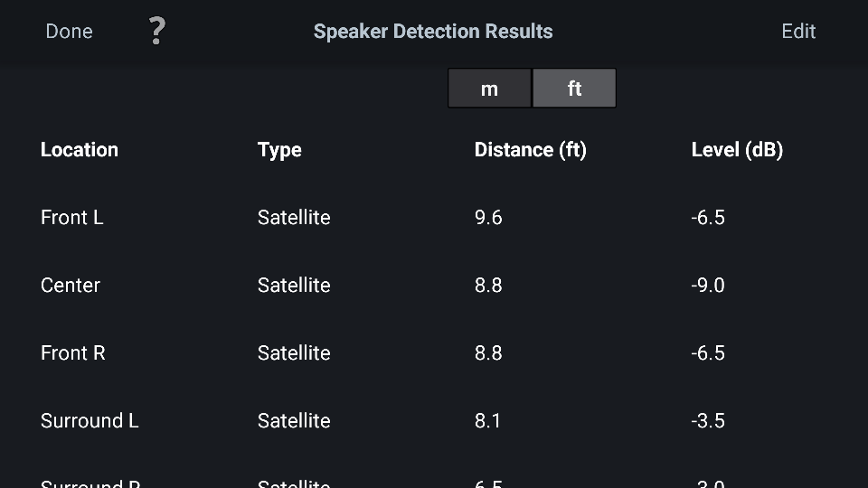
Task: Switch distance units to meters
Action: click(x=489, y=88)
